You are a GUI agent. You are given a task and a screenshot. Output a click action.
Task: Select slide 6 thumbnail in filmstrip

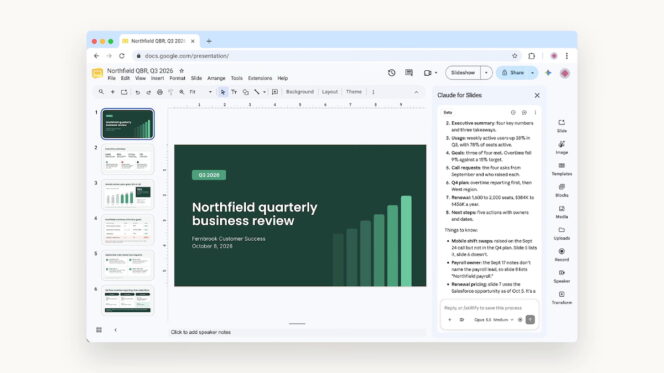point(127,300)
